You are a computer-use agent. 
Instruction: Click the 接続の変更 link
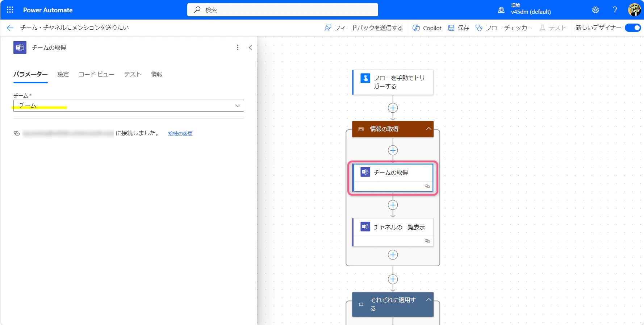tap(180, 134)
